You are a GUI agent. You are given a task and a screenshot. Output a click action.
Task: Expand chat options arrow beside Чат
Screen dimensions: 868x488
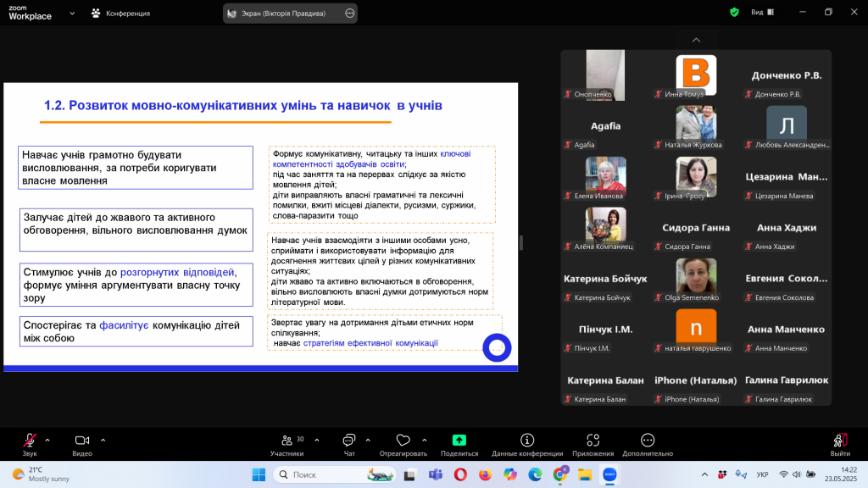coord(368,441)
